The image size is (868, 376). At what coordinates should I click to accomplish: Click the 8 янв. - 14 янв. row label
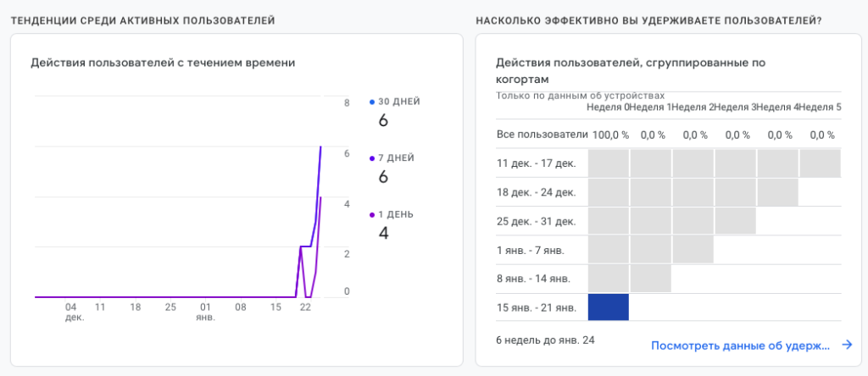pos(533,278)
